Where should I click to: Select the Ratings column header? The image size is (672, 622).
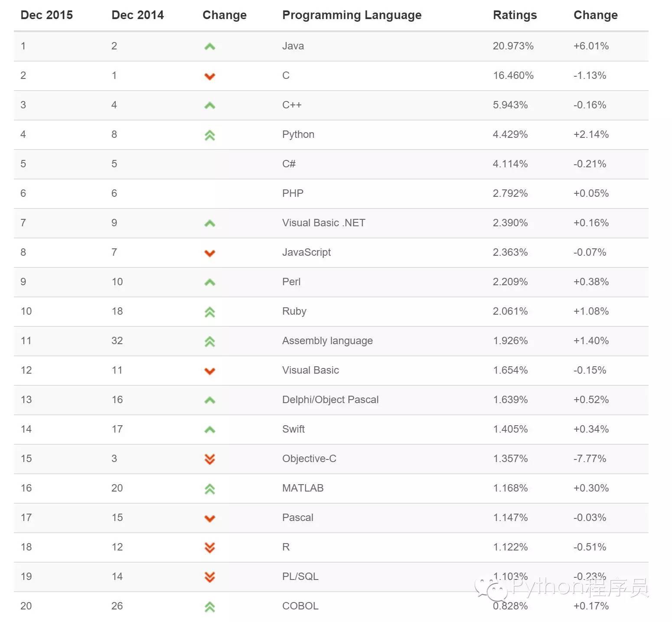click(x=515, y=15)
